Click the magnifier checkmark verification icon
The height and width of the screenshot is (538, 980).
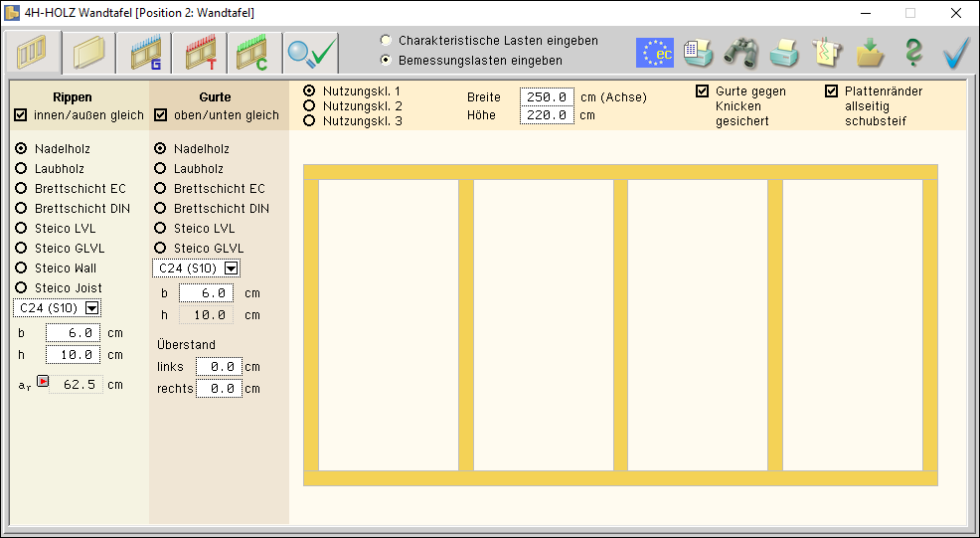311,53
